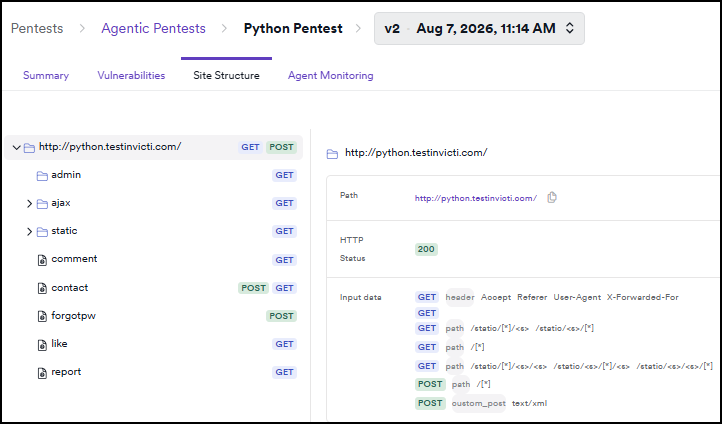This screenshot has height=424, width=722.
Task: Click the details panel URL heading
Action: pyautogui.click(x=416, y=153)
